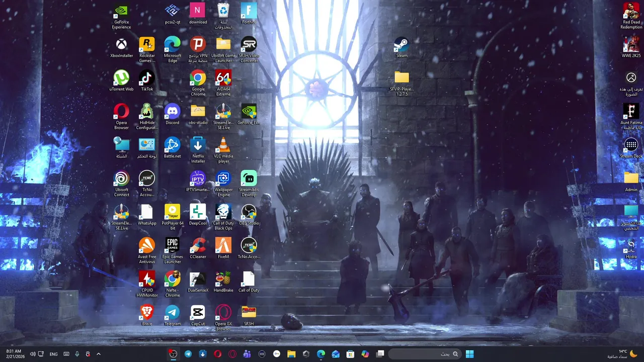Select the Hydra desktop shortcut
Screen dimensions: 644x362
(631, 249)
